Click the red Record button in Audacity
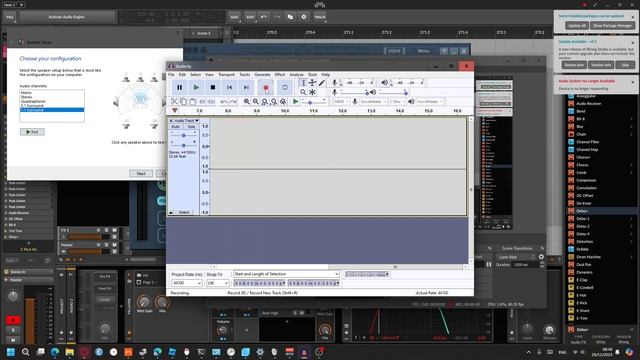Screen dimensions: 640x360 (x=266, y=87)
